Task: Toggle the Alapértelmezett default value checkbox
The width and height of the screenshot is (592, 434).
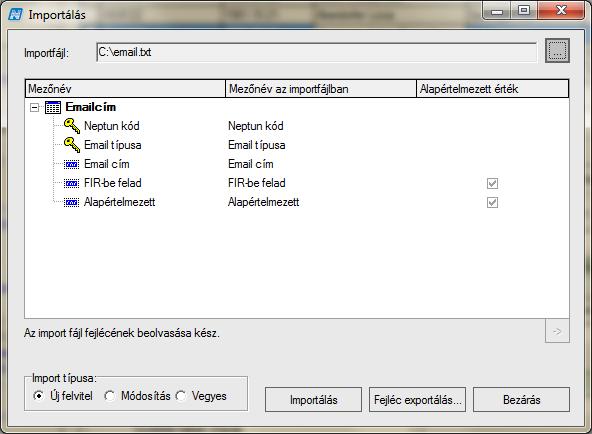Action: 492,202
